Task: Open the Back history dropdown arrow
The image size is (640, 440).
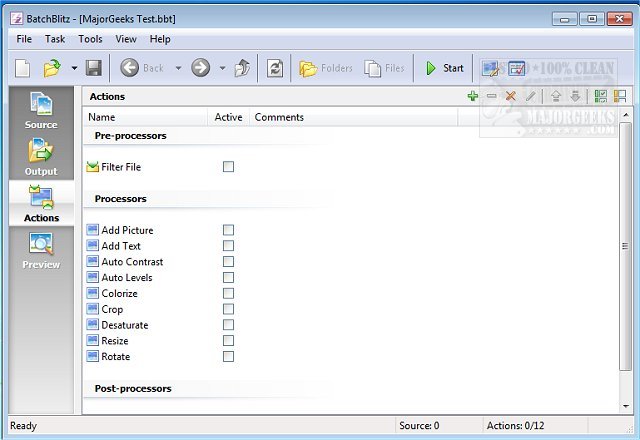Action: tap(178, 68)
